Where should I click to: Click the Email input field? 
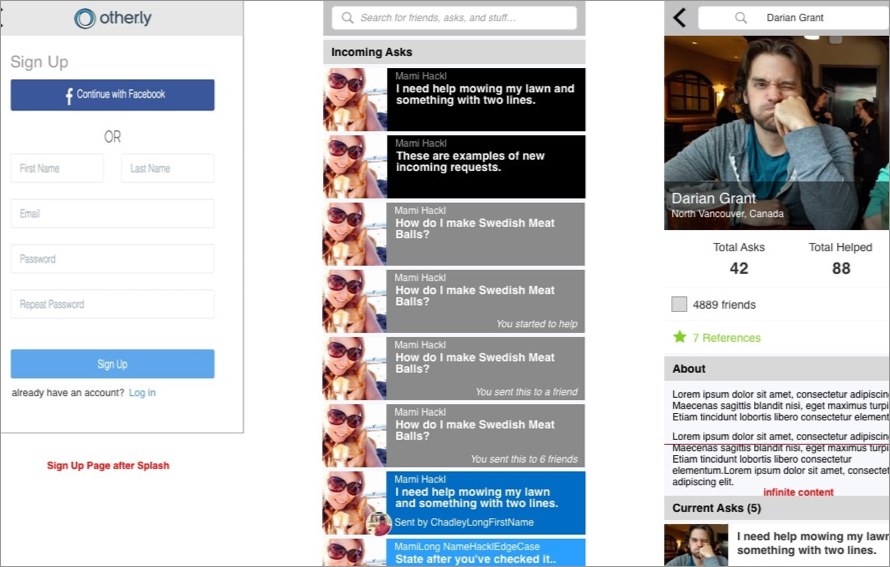point(112,213)
